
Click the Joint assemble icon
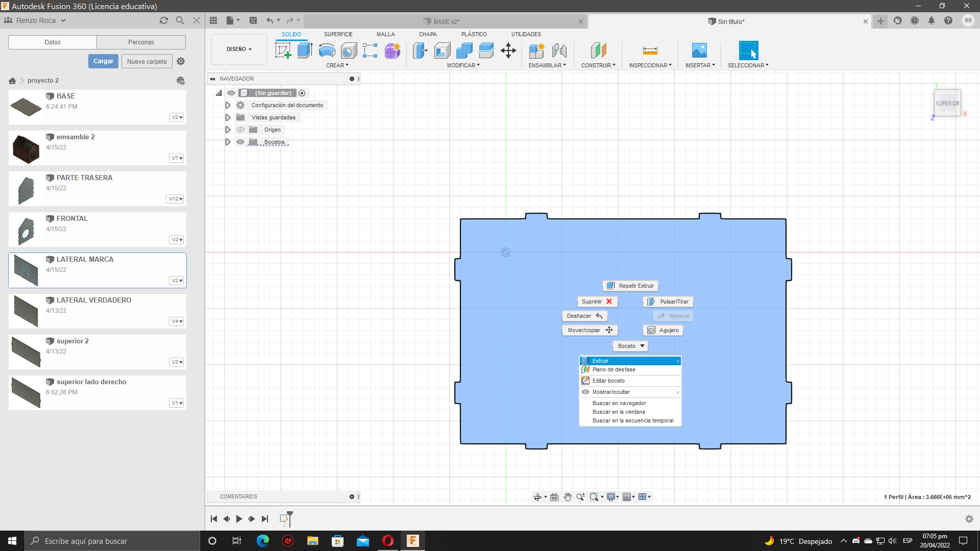coord(559,51)
